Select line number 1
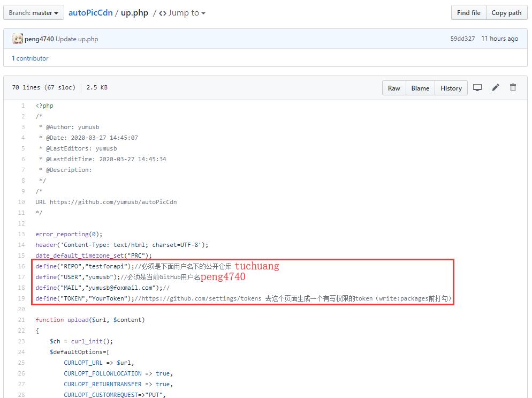 tap(23, 106)
